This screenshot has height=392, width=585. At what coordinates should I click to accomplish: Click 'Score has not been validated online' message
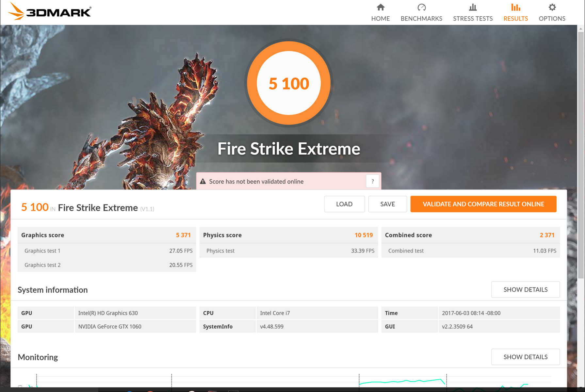[256, 181]
